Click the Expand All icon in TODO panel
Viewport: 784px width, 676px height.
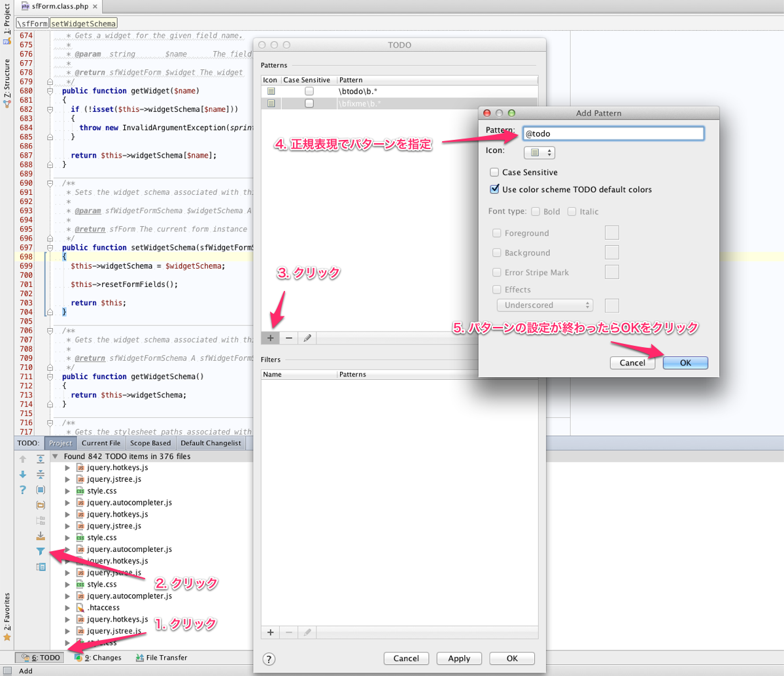point(41,459)
